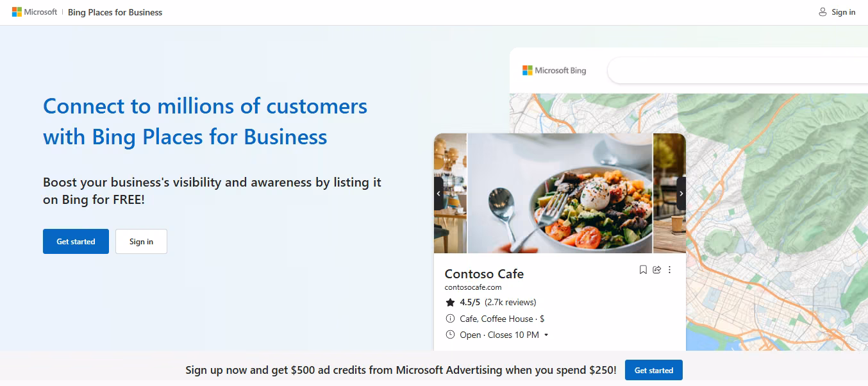Click the blue Get started hero button

point(76,242)
